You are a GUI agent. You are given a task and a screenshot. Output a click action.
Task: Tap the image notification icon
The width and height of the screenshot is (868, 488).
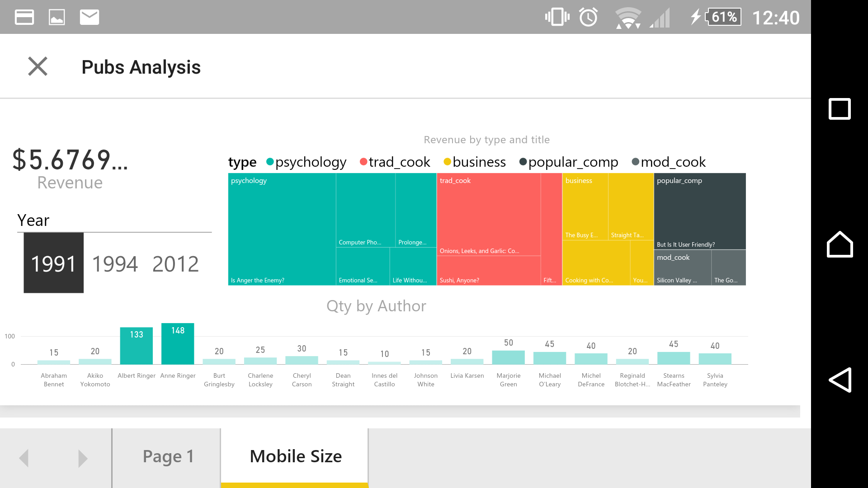pyautogui.click(x=57, y=17)
